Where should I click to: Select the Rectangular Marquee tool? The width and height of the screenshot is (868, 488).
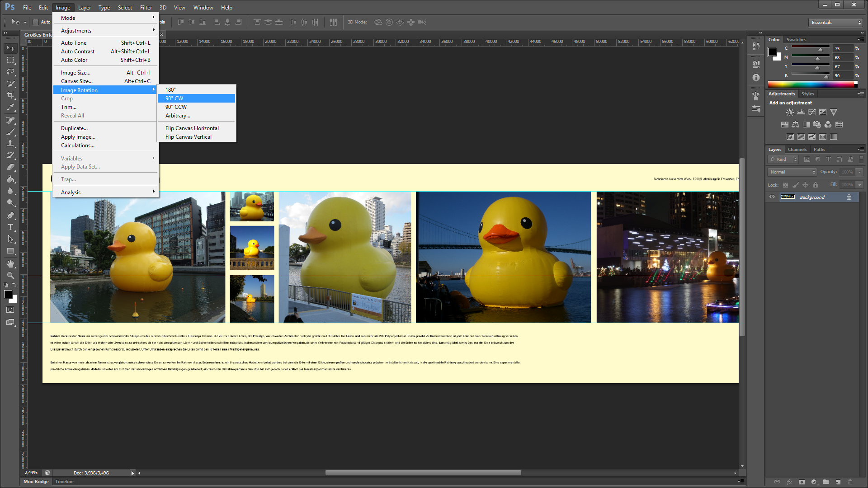coord(10,60)
